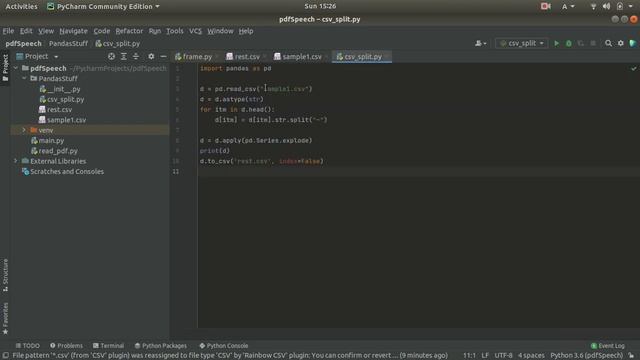Open the 4 spaces indent selector
640x360 pixels.
[531, 356]
